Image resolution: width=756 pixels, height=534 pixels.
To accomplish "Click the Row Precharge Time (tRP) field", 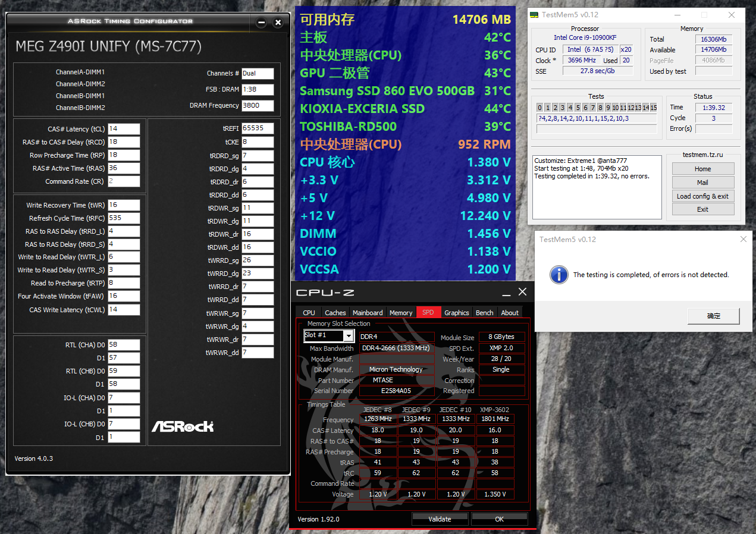I will click(124, 155).
